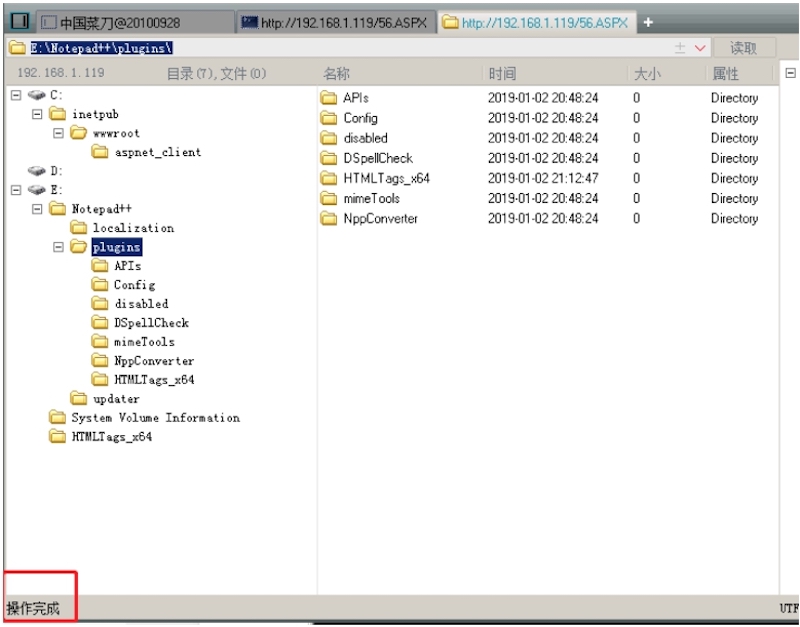The height and width of the screenshot is (627, 800).
Task: Click the C: drive icon in tree
Action: 37,95
